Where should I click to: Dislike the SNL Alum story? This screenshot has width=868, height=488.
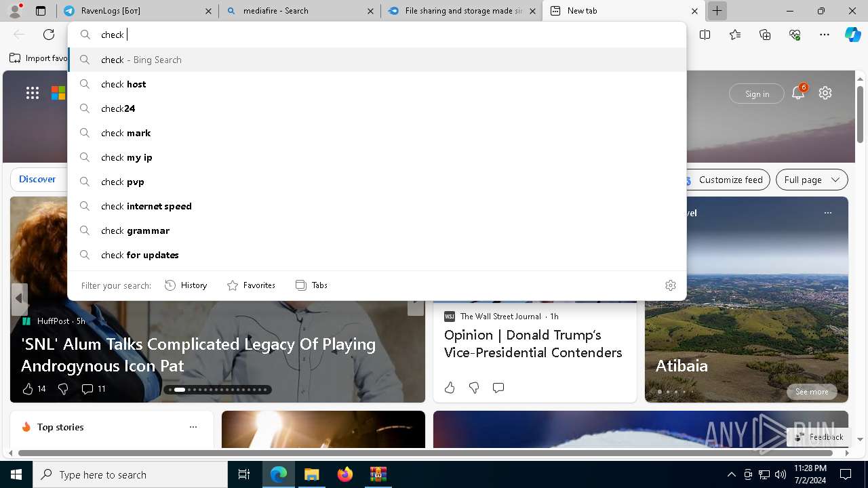[63, 388]
